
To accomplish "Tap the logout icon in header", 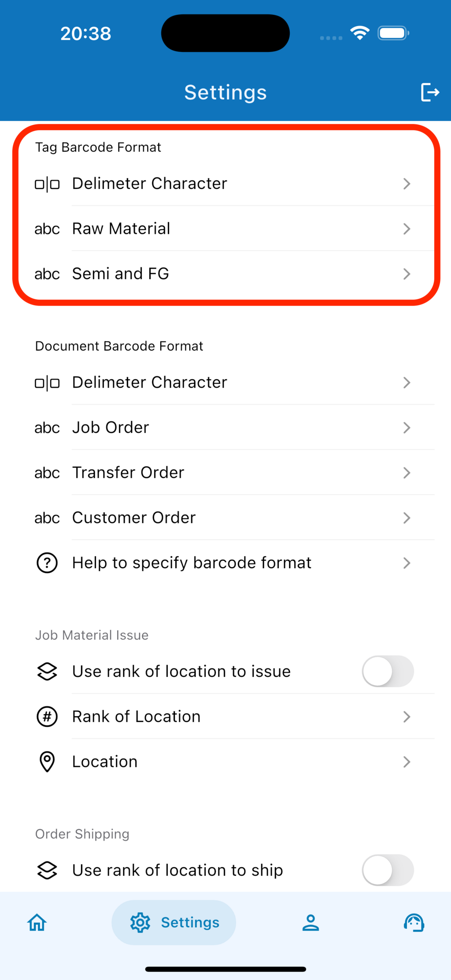I will click(x=430, y=92).
